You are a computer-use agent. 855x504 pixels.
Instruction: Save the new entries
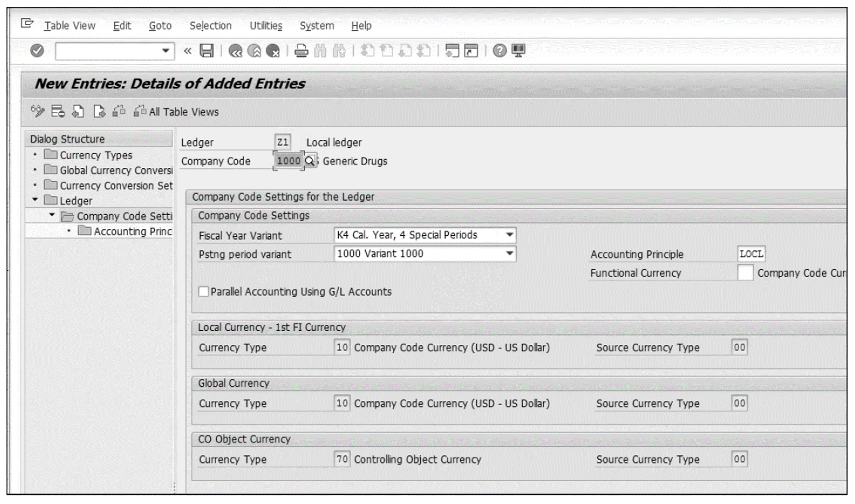[x=207, y=51]
